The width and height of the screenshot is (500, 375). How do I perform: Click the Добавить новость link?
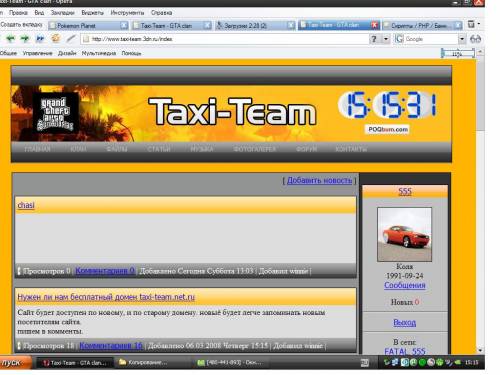pos(319,180)
